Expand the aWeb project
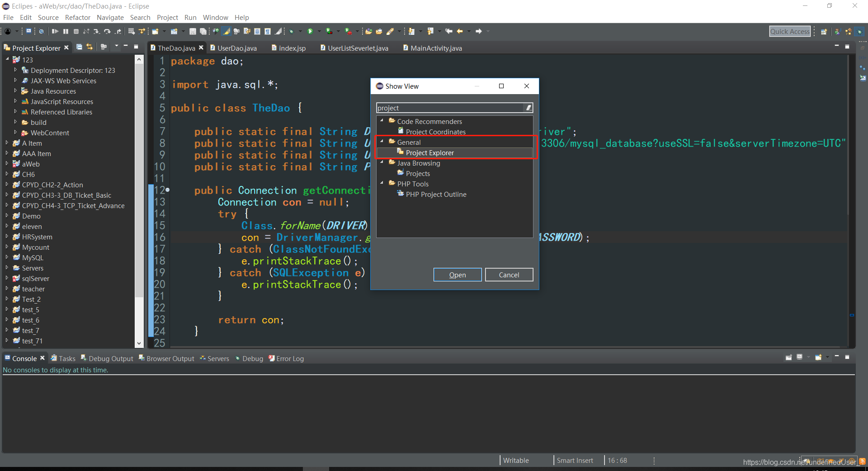The width and height of the screenshot is (868, 471). point(7,164)
